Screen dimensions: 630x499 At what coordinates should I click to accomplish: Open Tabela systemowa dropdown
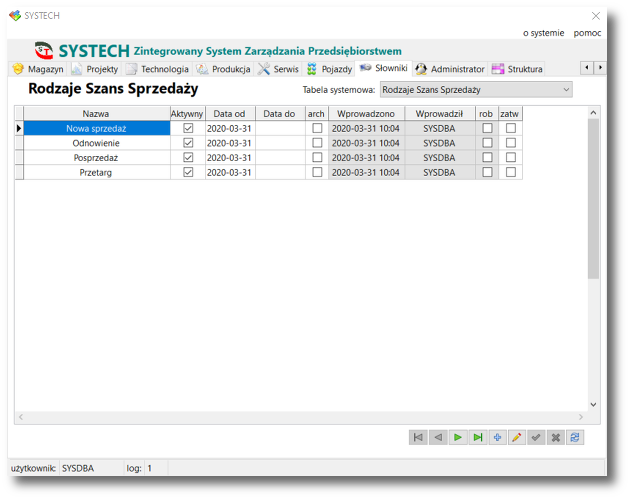click(476, 90)
